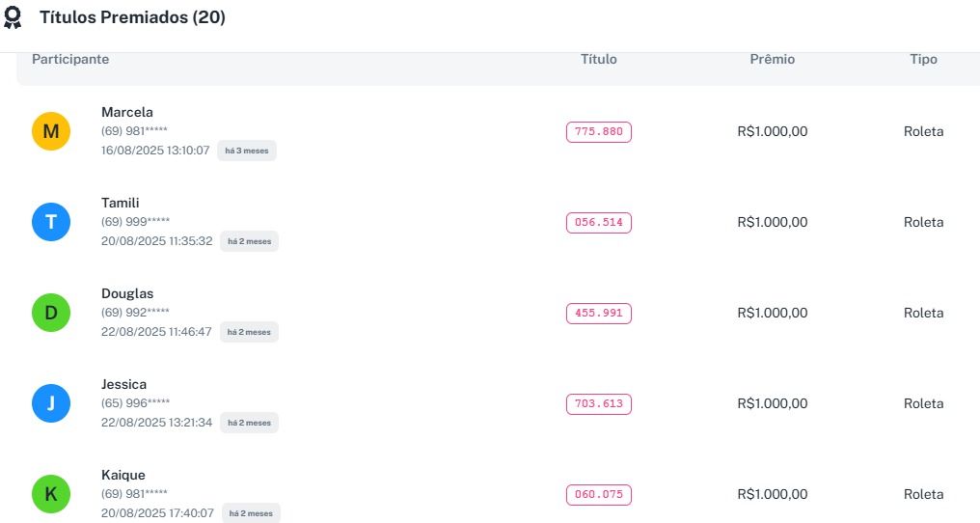
Task: Click the participant name Jessica
Action: point(124,384)
